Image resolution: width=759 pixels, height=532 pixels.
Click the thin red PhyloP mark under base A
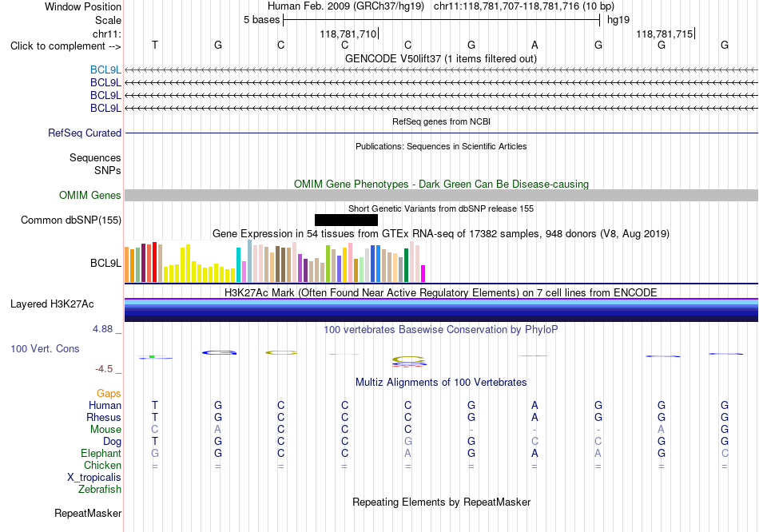(534, 355)
